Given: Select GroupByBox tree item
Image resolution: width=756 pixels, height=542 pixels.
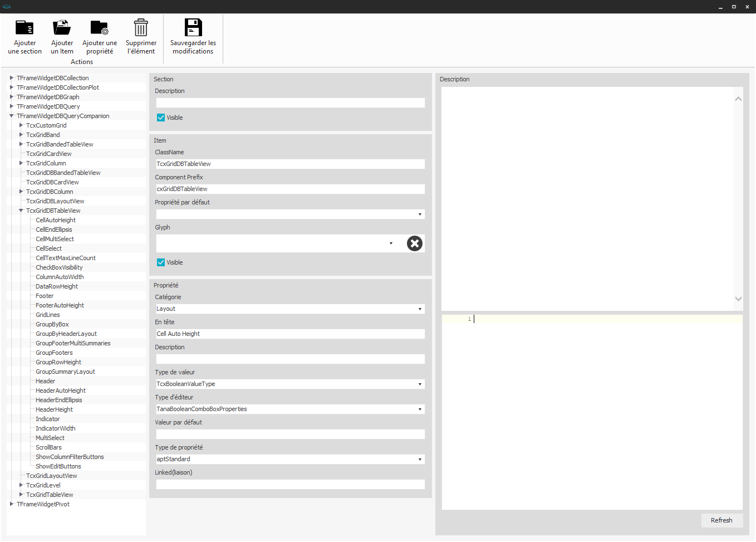Looking at the screenshot, I should click(52, 324).
